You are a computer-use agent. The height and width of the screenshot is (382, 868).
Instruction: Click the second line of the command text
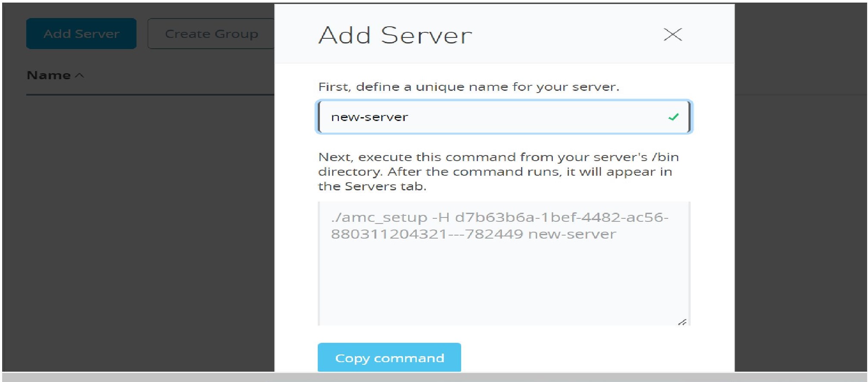tap(473, 234)
